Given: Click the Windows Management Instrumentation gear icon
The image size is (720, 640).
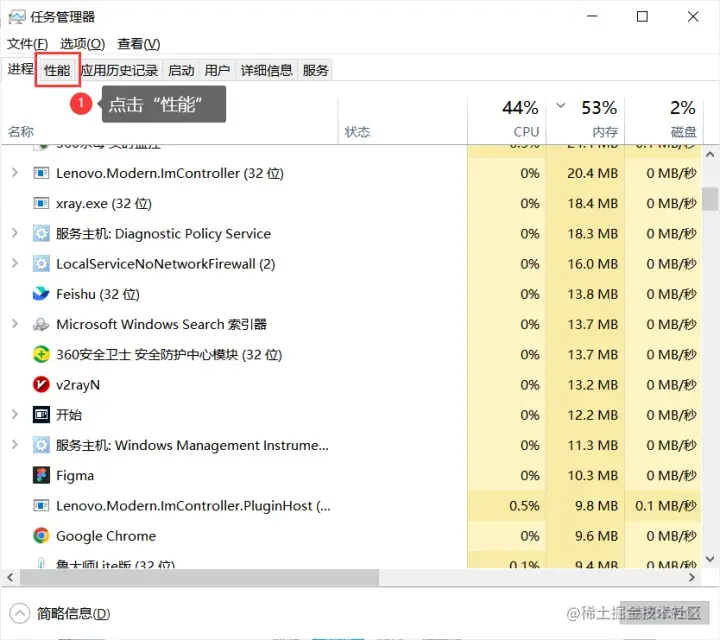Looking at the screenshot, I should [41, 445].
